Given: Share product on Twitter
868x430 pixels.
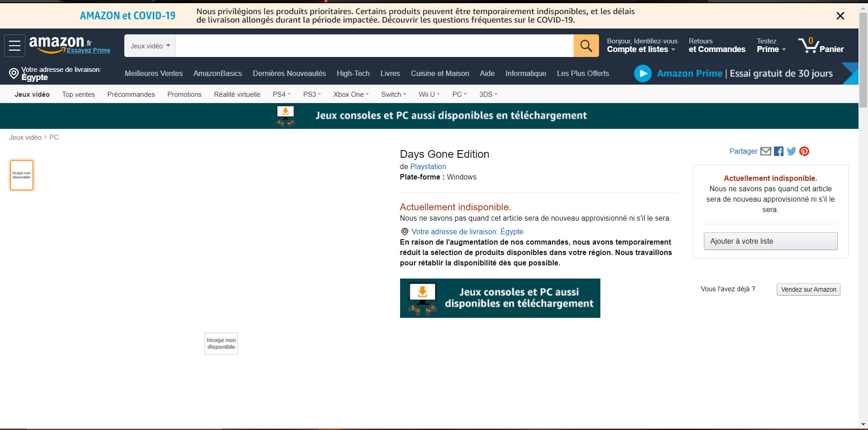Looking at the screenshot, I should coord(791,151).
